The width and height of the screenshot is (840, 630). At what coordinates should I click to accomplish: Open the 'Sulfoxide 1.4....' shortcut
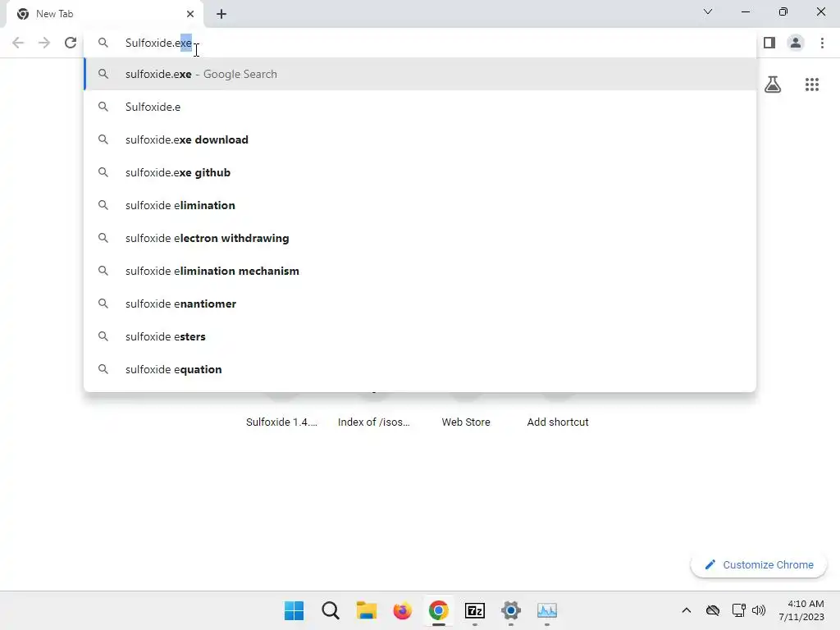tap(282, 422)
